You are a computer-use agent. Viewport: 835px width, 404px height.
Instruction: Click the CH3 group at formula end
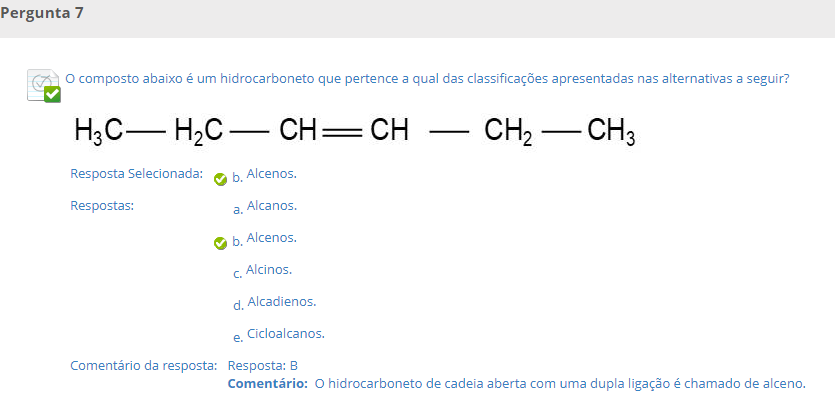[x=611, y=132]
